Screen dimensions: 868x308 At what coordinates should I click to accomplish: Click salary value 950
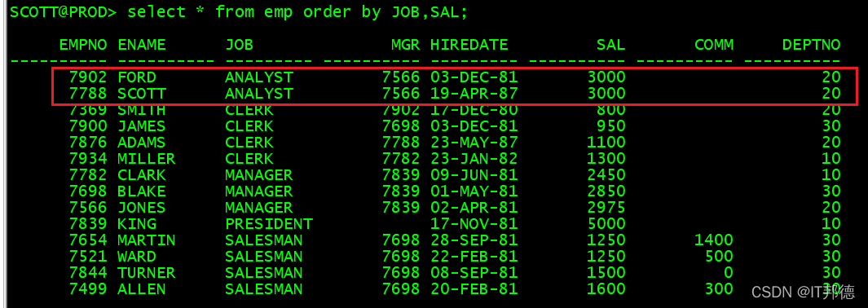611,126
